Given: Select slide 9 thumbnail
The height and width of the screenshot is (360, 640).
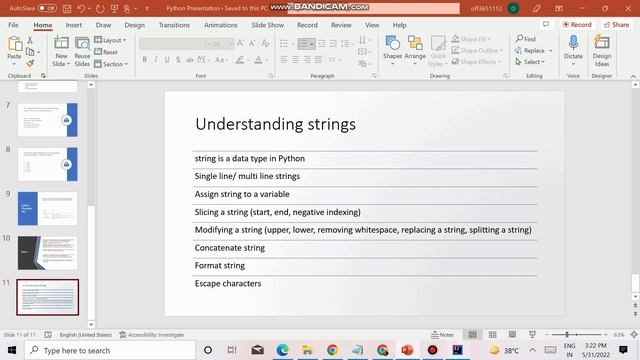Looking at the screenshot, I should coord(47,208).
